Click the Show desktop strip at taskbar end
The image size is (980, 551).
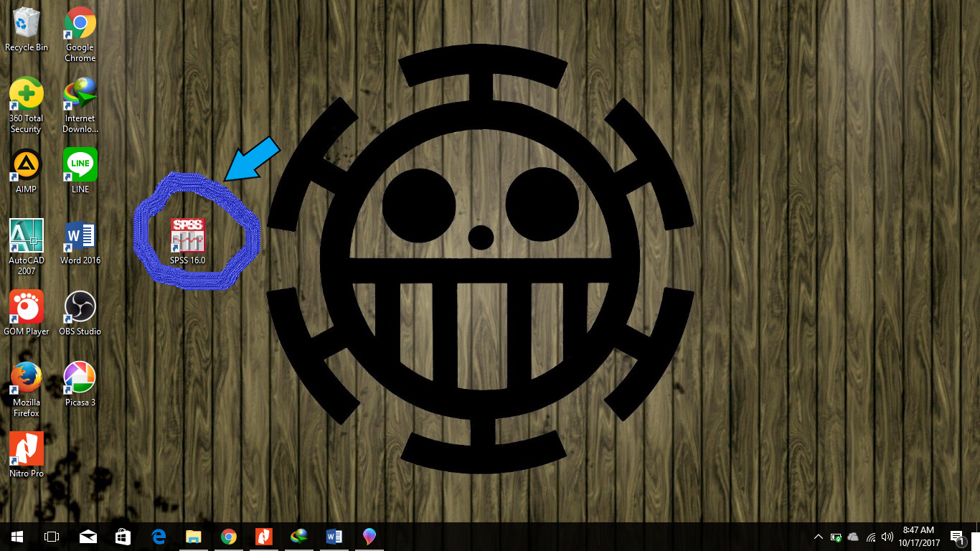click(x=978, y=537)
